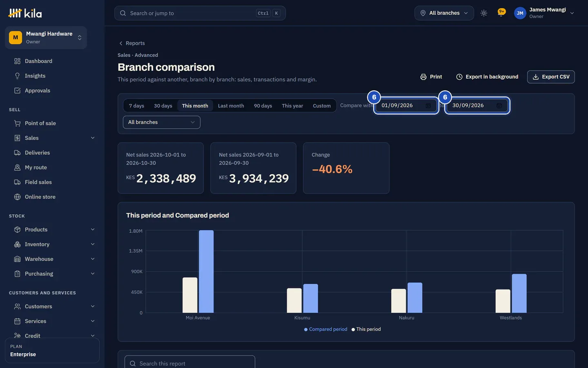The height and width of the screenshot is (368, 588).
Task: Select the 90 days range tab
Action: [263, 105]
